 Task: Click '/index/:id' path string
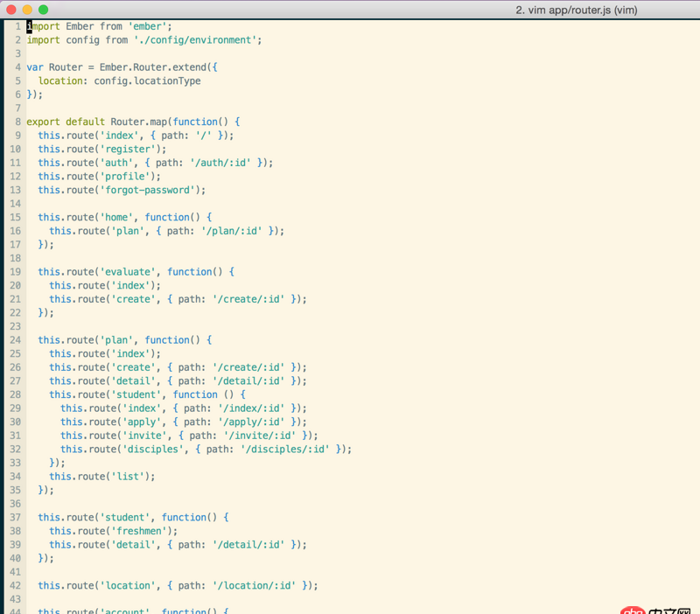coord(251,408)
